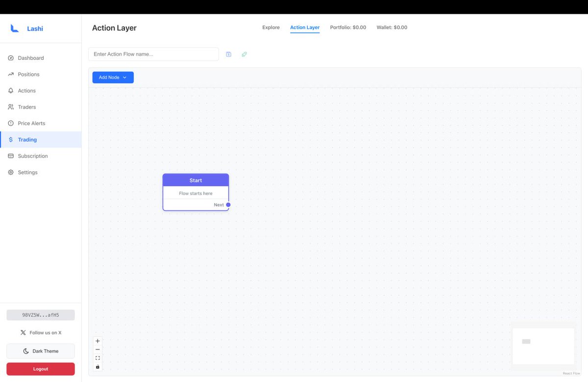Click the Lashi brand name

[35, 28]
